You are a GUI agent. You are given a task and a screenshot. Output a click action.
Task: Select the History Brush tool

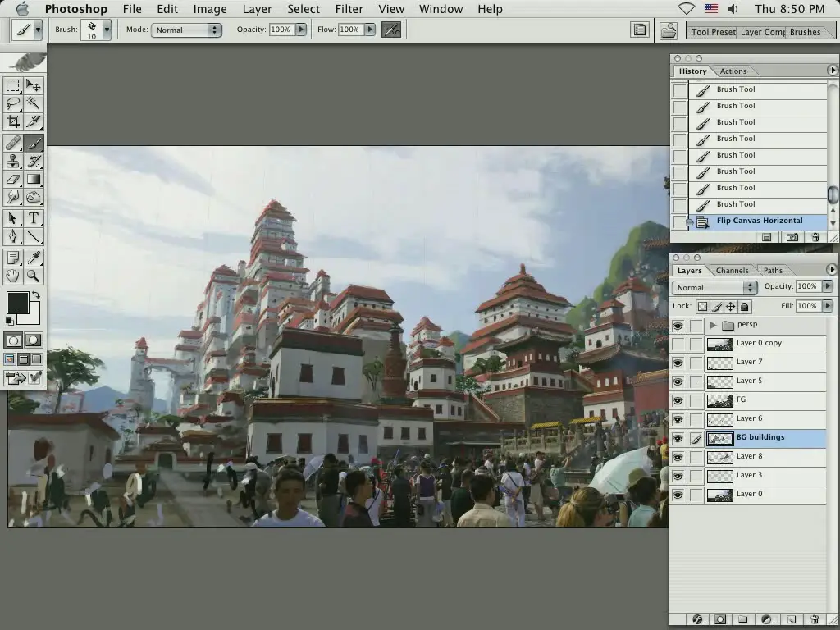pos(33,162)
